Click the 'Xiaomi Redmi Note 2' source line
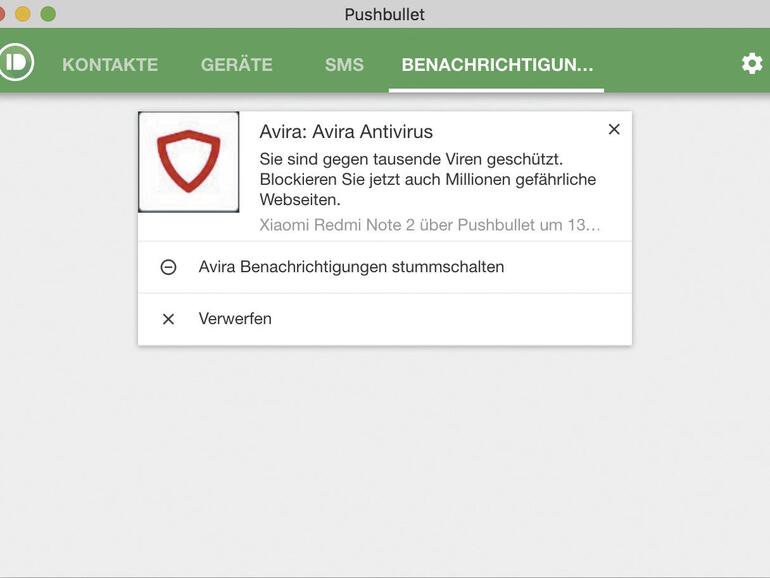The height and width of the screenshot is (578, 770). [430, 225]
